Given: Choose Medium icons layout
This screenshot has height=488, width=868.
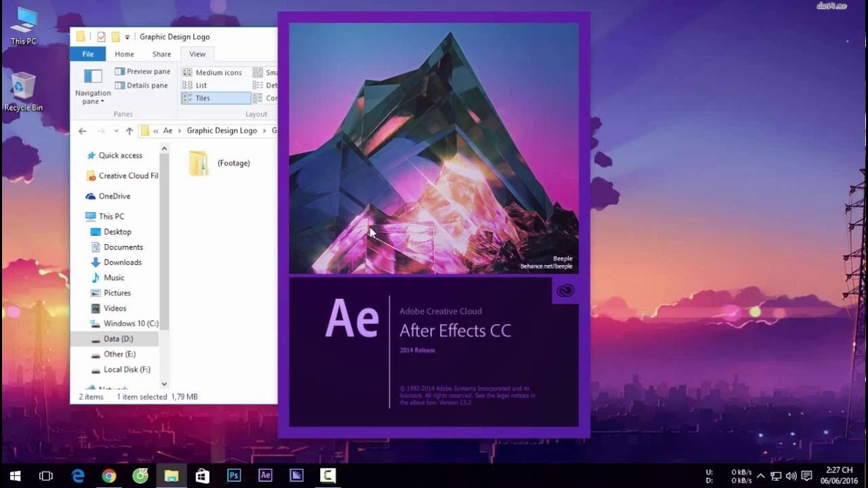Looking at the screenshot, I should (x=212, y=73).
